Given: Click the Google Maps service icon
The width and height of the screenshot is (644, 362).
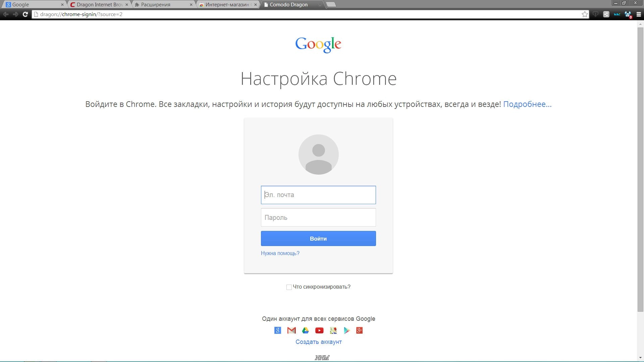Looking at the screenshot, I should pos(333,330).
